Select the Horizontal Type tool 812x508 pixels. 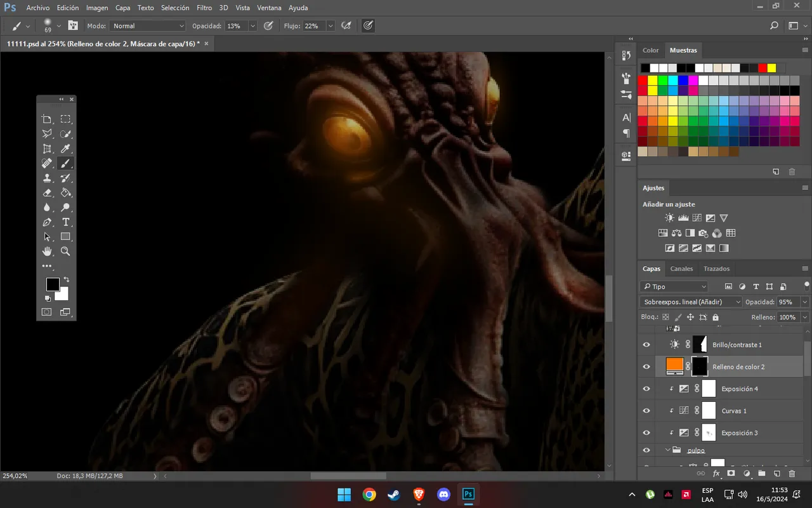[65, 222]
